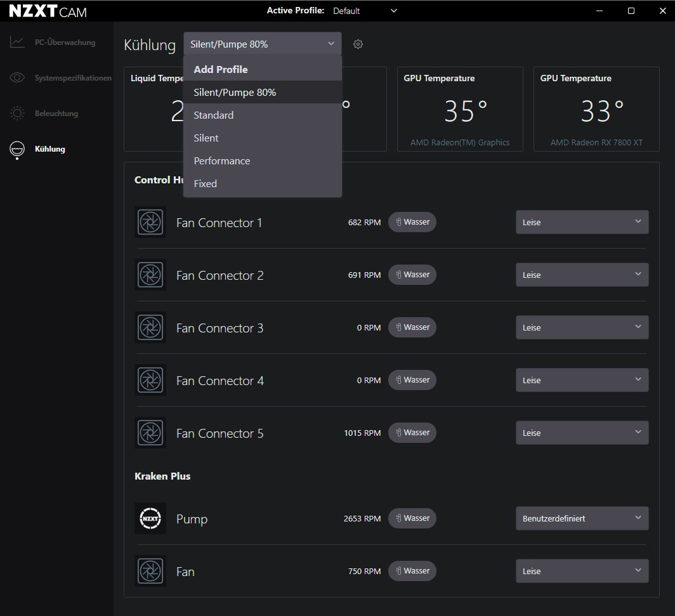675x616 pixels.
Task: Select the Kühlung cooler icon in the sidebar
Action: [x=17, y=150]
